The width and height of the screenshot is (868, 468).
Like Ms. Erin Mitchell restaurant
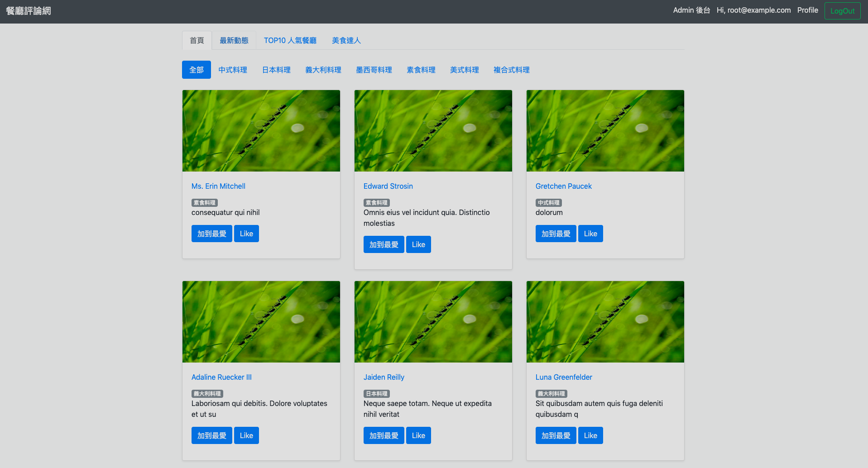click(x=246, y=234)
